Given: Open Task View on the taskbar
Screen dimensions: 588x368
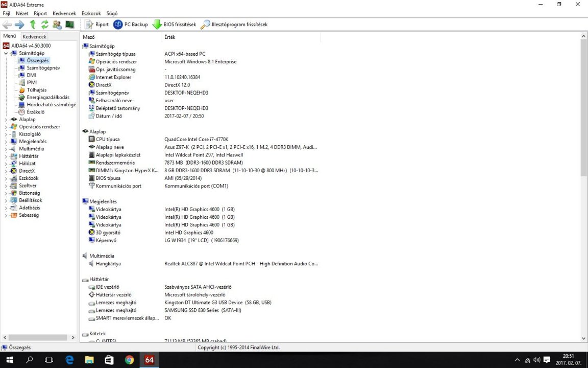Looking at the screenshot, I should pyautogui.click(x=49, y=360).
